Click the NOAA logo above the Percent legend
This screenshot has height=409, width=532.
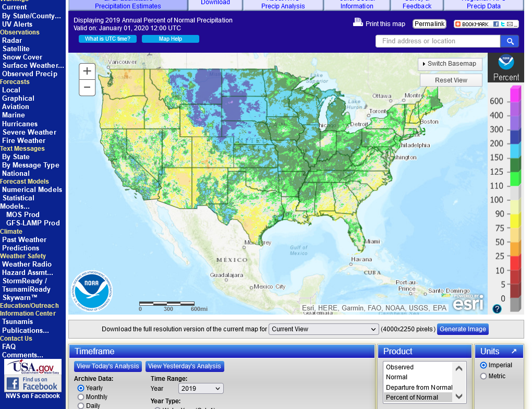506,62
